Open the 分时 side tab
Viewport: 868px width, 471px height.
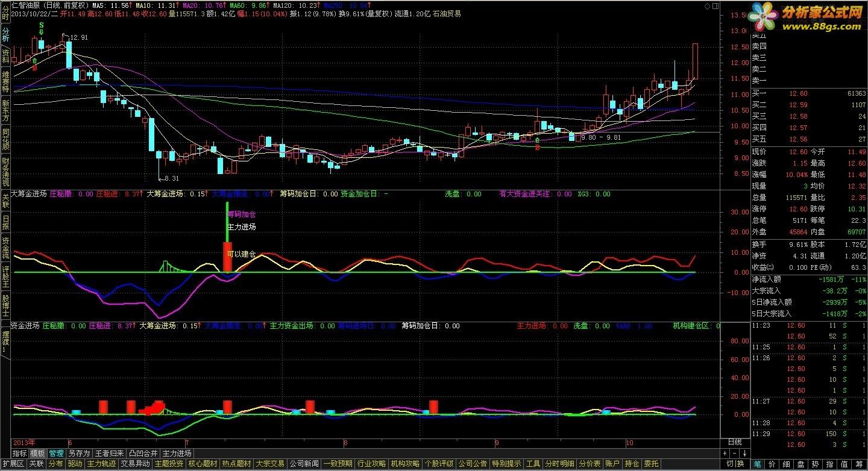pyautogui.click(x=5, y=13)
